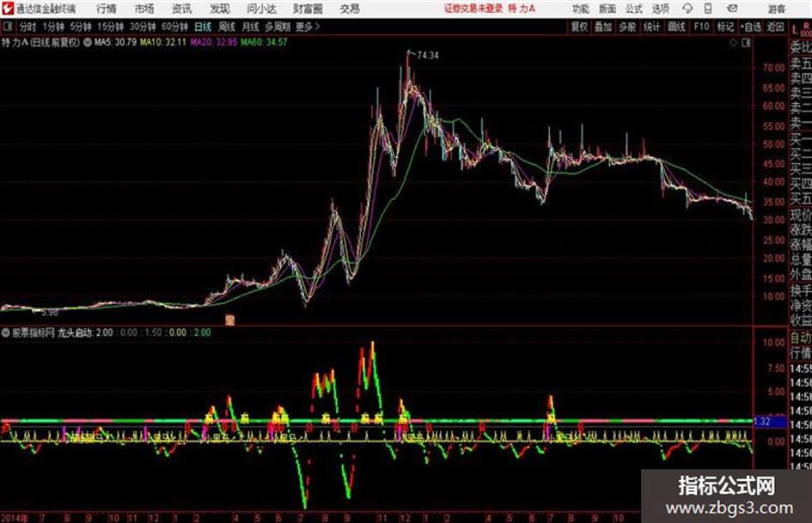Click the MA60: 34.57 indicator value

[x=264, y=42]
